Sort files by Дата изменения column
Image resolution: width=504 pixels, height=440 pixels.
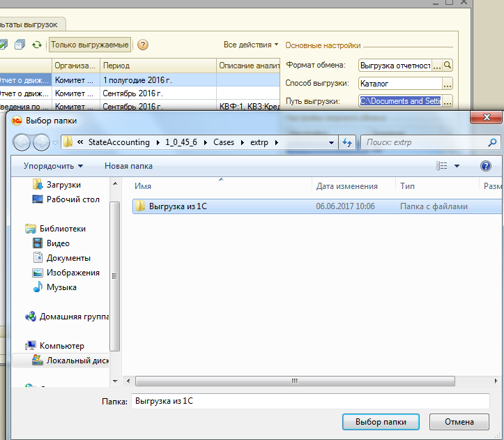coord(353,186)
